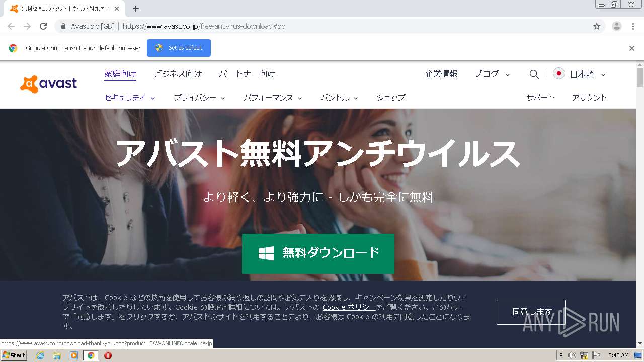This screenshot has height=362, width=644.
Task: Open Windows Explorer folder in taskbar
Action: pos(57,355)
